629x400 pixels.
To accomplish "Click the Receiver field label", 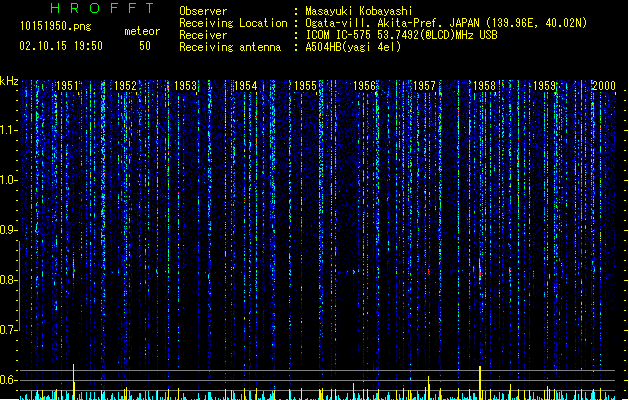I will pos(203,35).
